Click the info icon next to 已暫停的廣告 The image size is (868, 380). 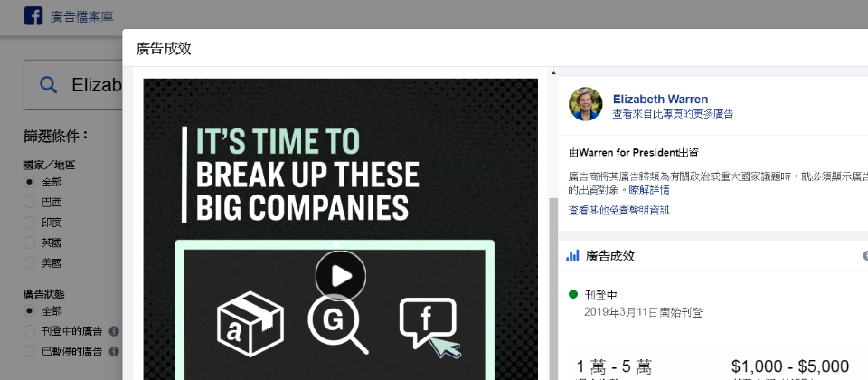coord(114,351)
